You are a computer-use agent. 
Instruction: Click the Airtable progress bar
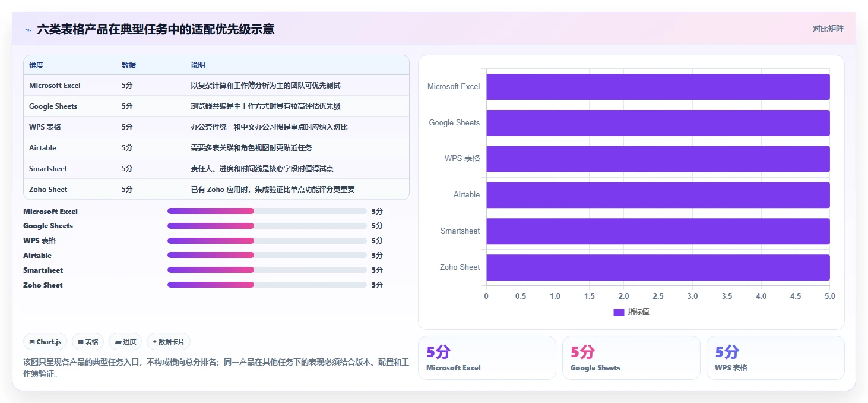267,255
